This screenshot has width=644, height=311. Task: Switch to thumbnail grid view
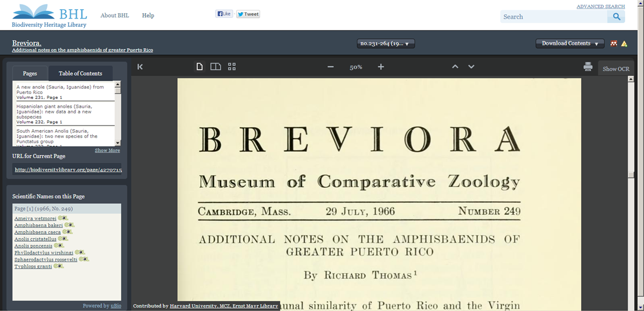pos(232,67)
